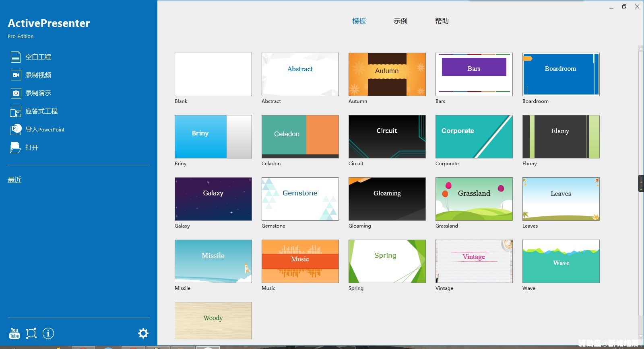Choose the Autumn template thumbnail
The height and width of the screenshot is (349, 644).
click(387, 74)
